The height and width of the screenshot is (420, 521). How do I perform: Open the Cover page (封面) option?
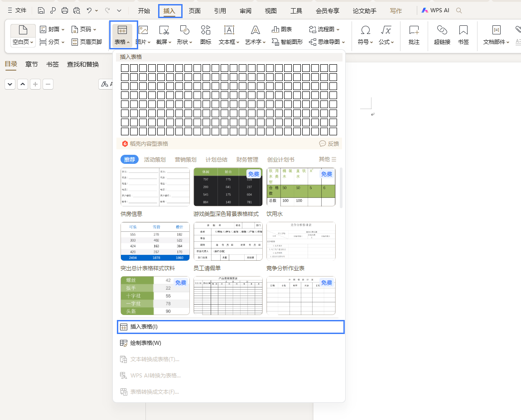pyautogui.click(x=52, y=29)
